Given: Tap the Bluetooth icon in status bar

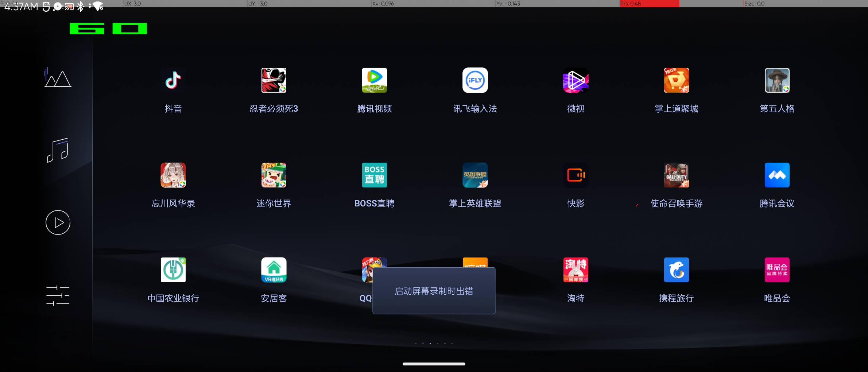Looking at the screenshot, I should point(81,6).
